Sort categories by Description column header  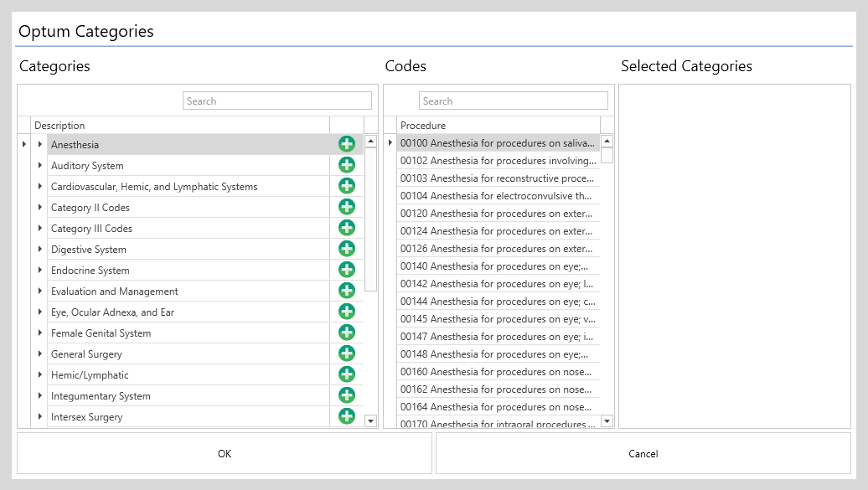coord(180,125)
